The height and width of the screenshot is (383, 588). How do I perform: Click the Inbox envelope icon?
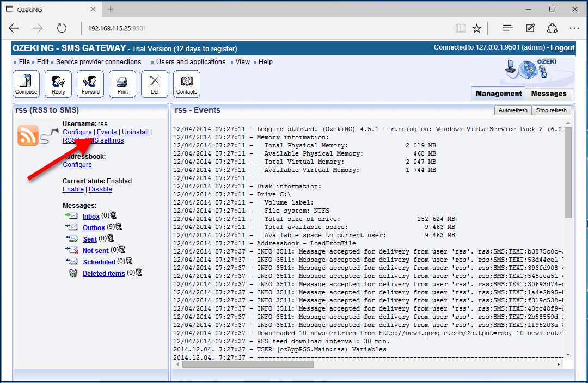point(71,216)
